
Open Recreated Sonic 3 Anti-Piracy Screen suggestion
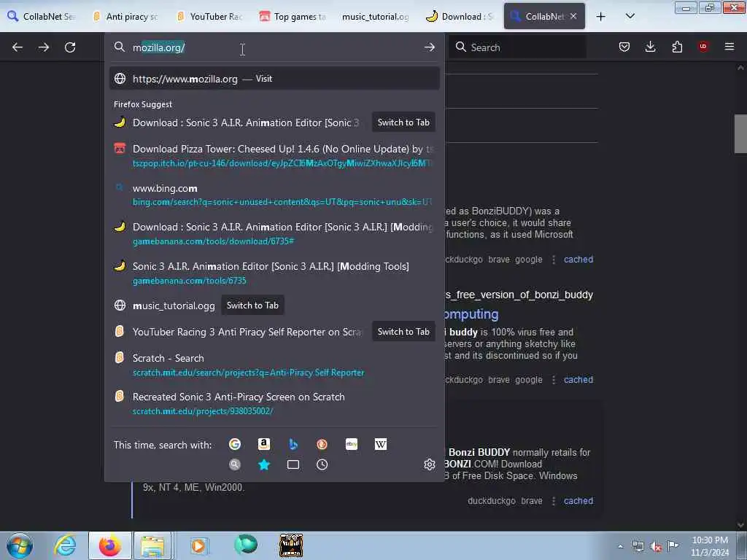tap(274, 403)
